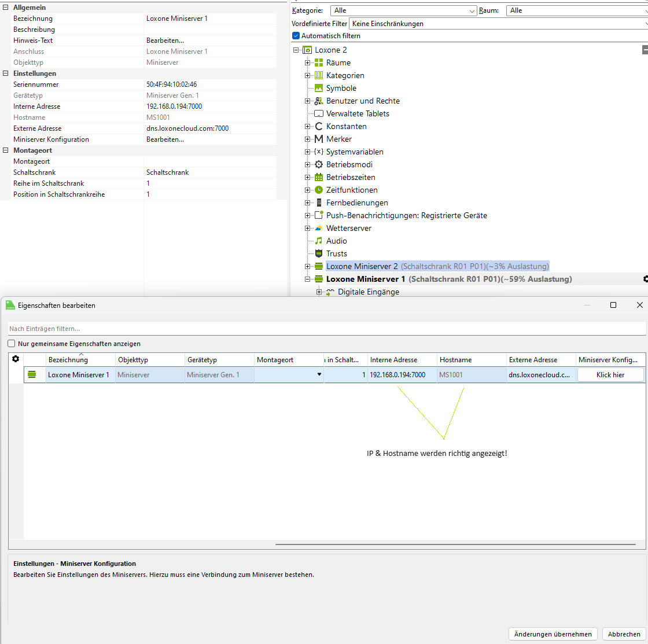Click the Externe Adresse value dns.loxonecloud.com:7000
The width and height of the screenshot is (648, 644).
(187, 128)
